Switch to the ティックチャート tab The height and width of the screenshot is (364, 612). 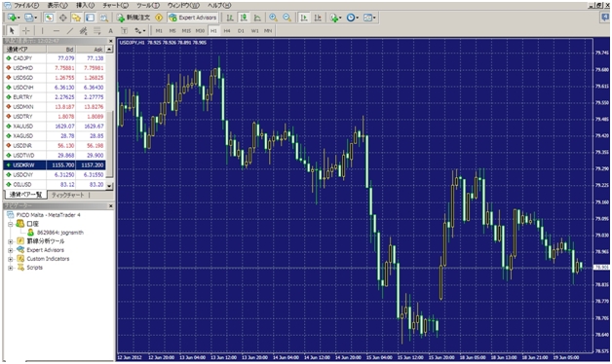68,195
